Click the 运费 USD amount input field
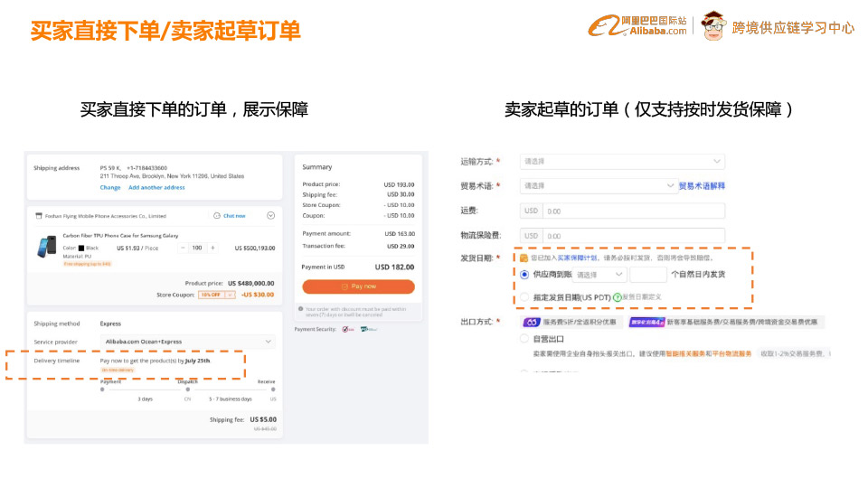Screen dimensions: 868x488 point(633,211)
